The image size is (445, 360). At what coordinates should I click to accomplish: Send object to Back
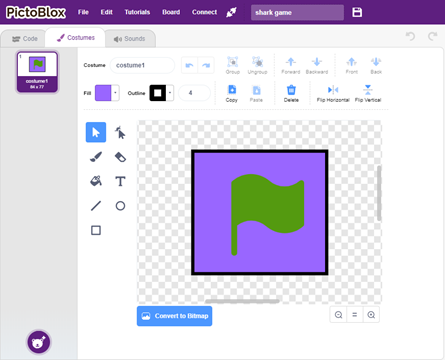(376, 65)
